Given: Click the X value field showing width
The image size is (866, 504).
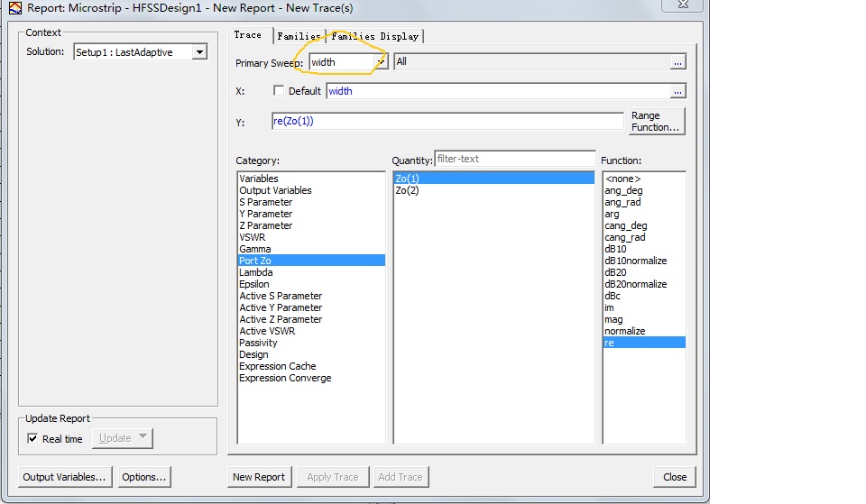Looking at the screenshot, I should point(498,91).
